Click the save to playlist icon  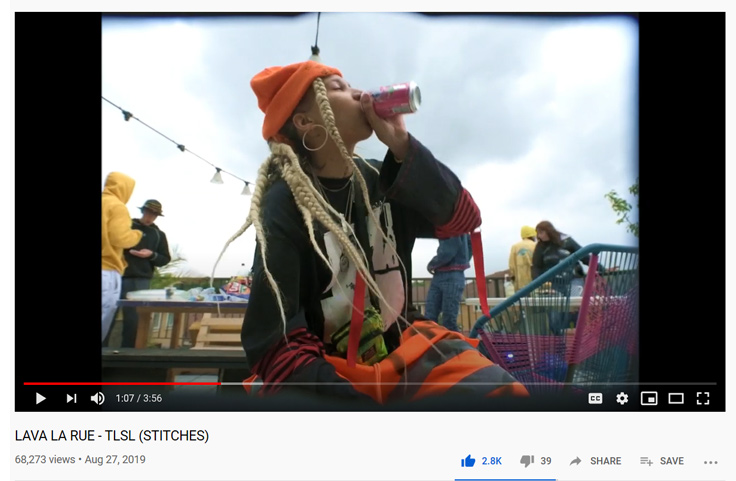(x=646, y=461)
